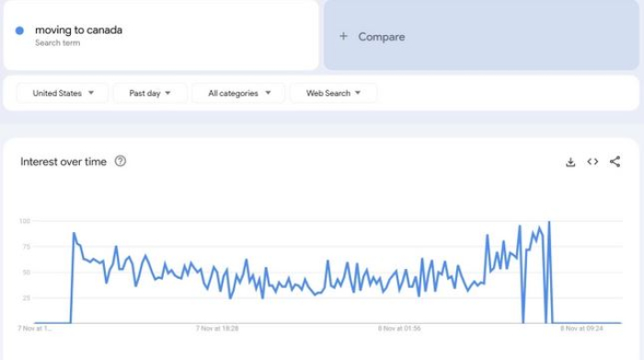
Task: Open the embed code icon
Action: (x=592, y=161)
